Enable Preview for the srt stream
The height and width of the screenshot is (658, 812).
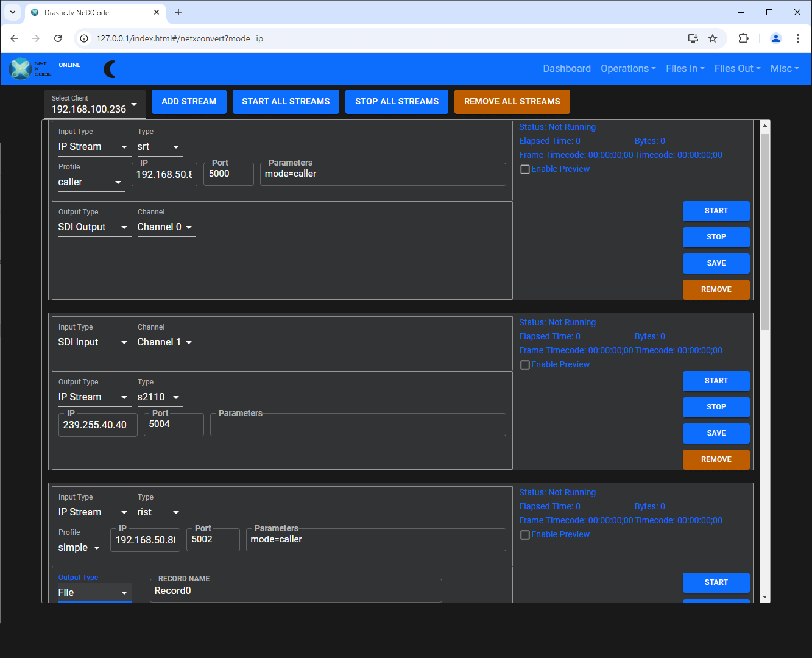(524, 169)
